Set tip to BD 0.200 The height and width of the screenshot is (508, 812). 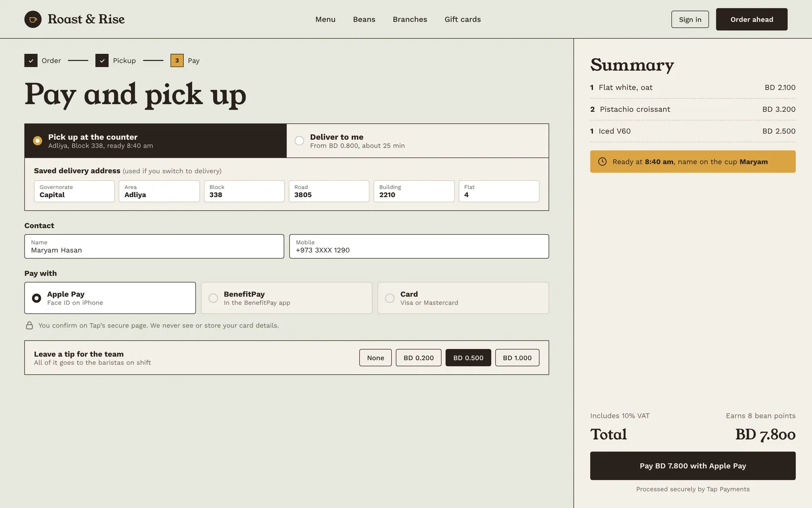[x=419, y=358]
